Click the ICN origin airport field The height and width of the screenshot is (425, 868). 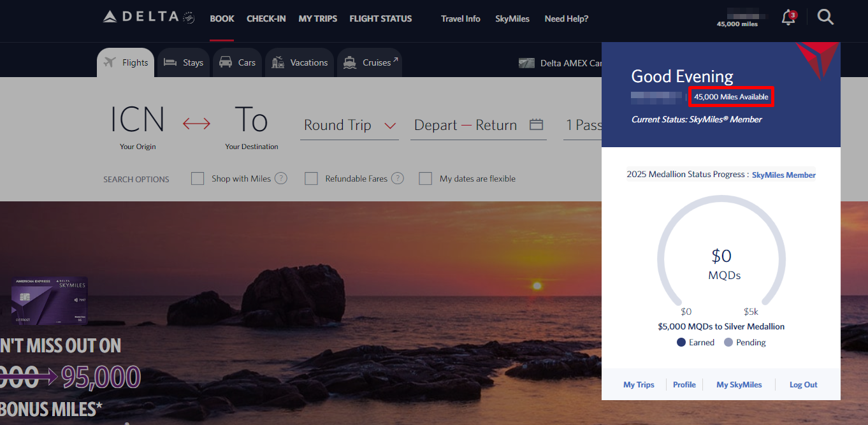[x=138, y=127]
